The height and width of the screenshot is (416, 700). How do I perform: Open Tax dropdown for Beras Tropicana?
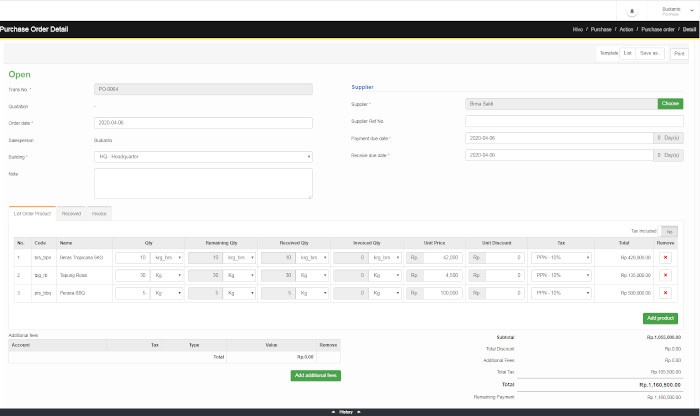coord(562,257)
